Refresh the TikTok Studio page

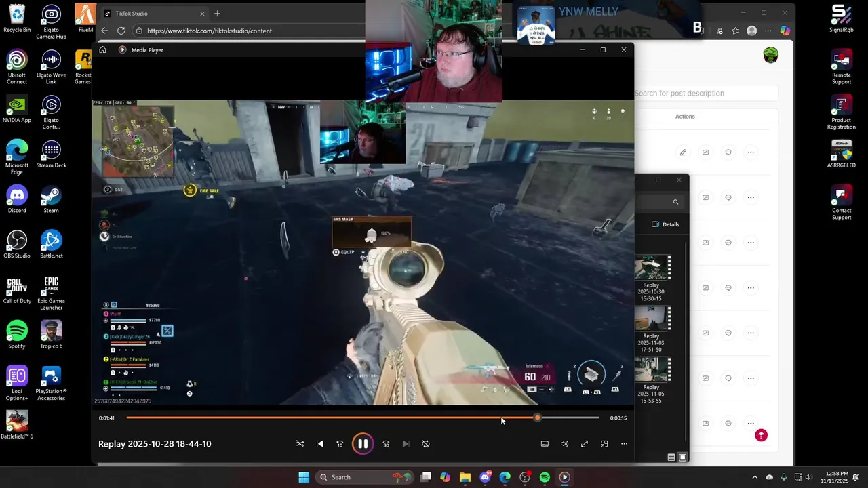pos(121,30)
